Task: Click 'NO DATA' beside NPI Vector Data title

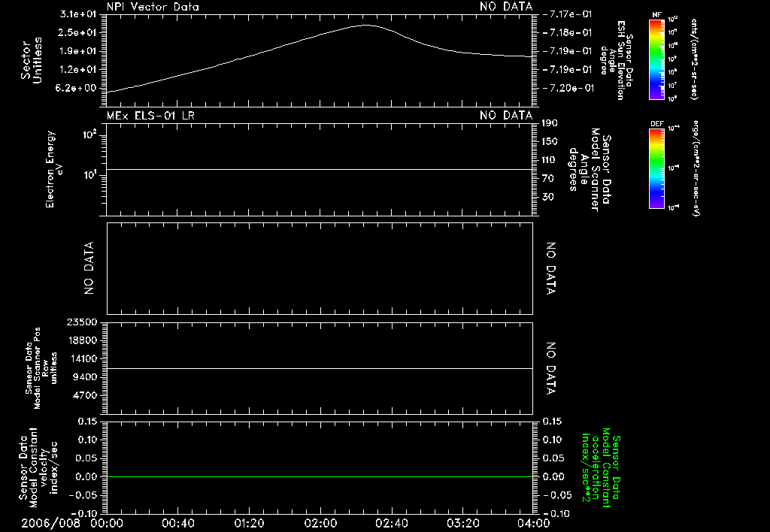Action: coord(506,7)
